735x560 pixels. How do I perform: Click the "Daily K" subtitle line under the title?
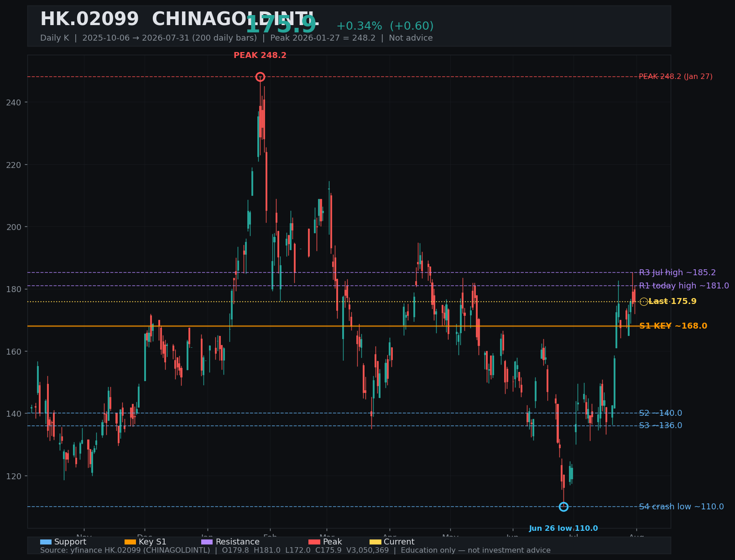click(x=236, y=38)
